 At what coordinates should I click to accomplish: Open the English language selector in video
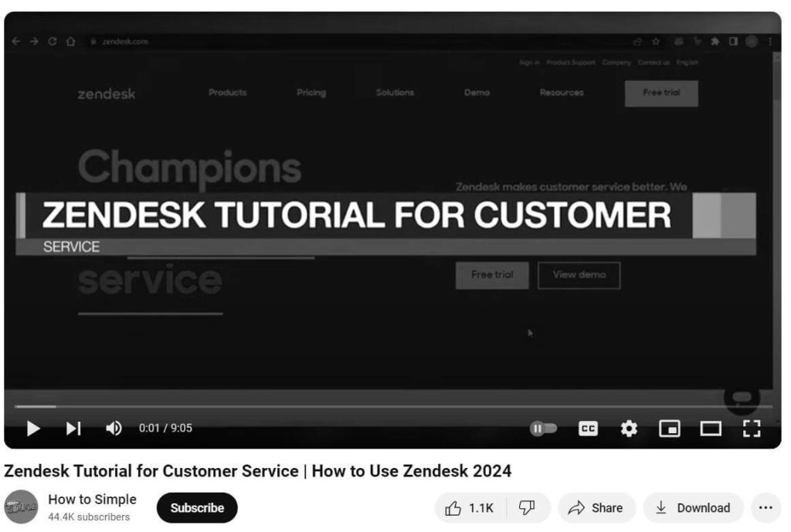pos(687,63)
